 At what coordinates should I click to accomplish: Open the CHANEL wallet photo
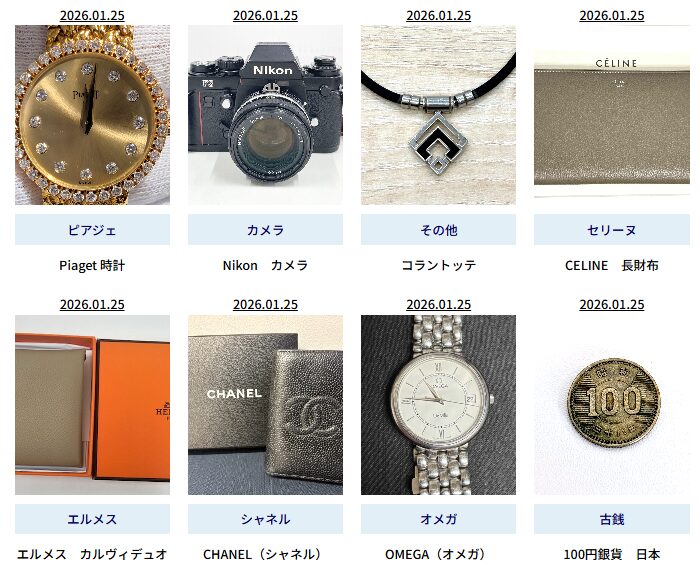pyautogui.click(x=265, y=405)
